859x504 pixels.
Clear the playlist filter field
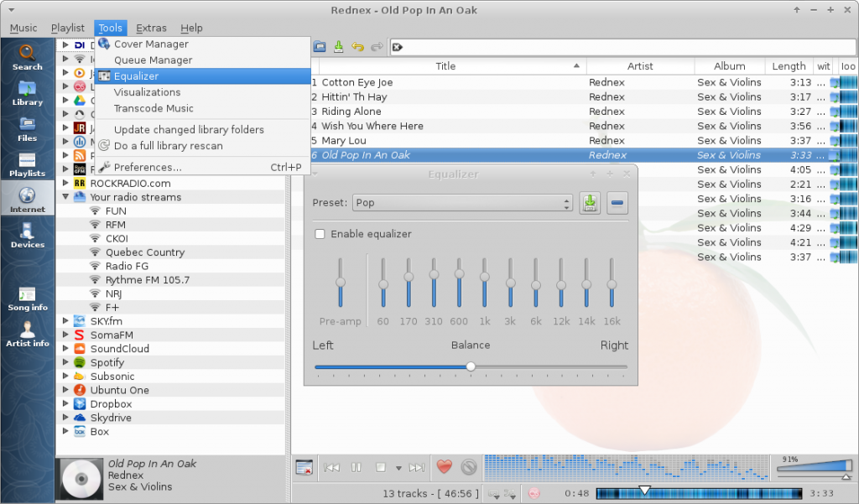point(398,47)
